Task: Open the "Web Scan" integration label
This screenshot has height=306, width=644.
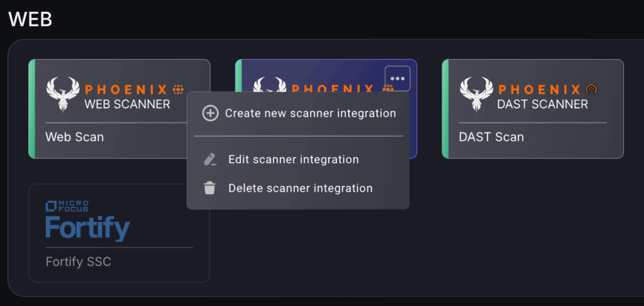Action: [75, 136]
